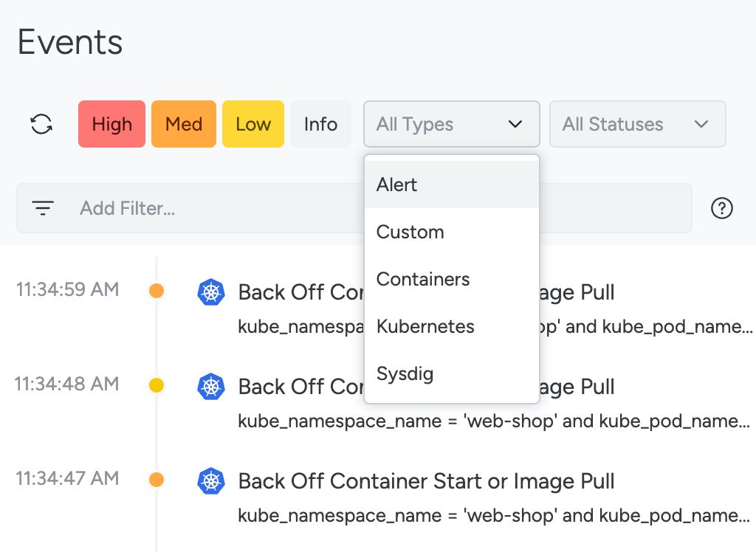This screenshot has height=552, width=756.
Task: Click Kubernetes icon on 11:34:48 AM event
Action: 211,387
